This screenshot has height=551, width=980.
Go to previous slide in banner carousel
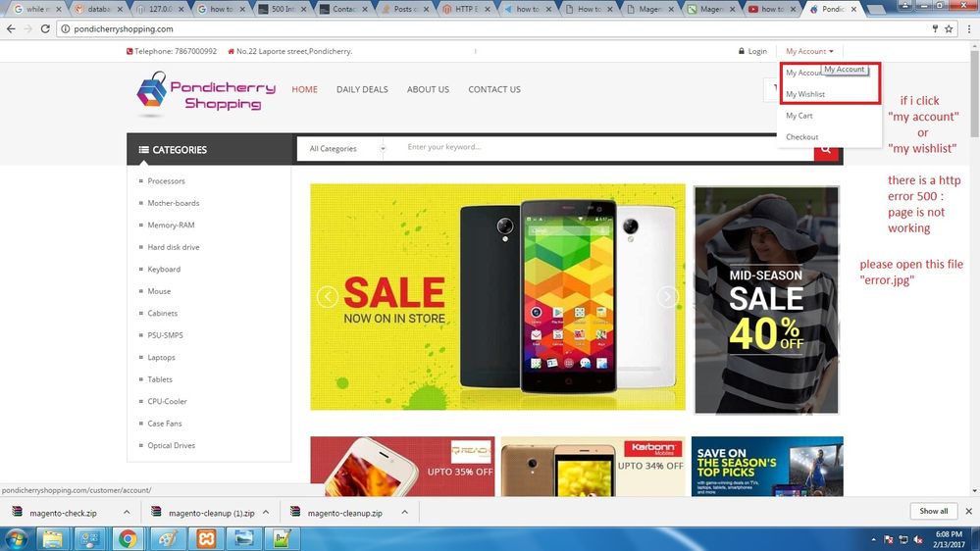tap(328, 297)
